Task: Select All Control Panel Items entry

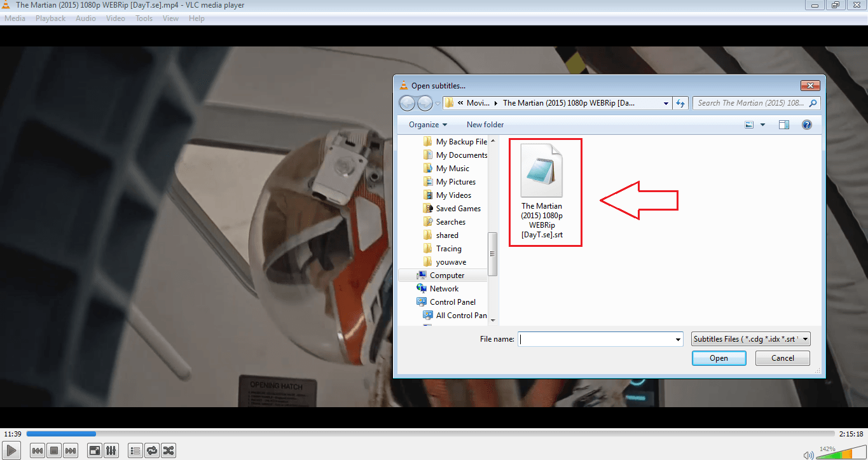Action: [x=455, y=316]
